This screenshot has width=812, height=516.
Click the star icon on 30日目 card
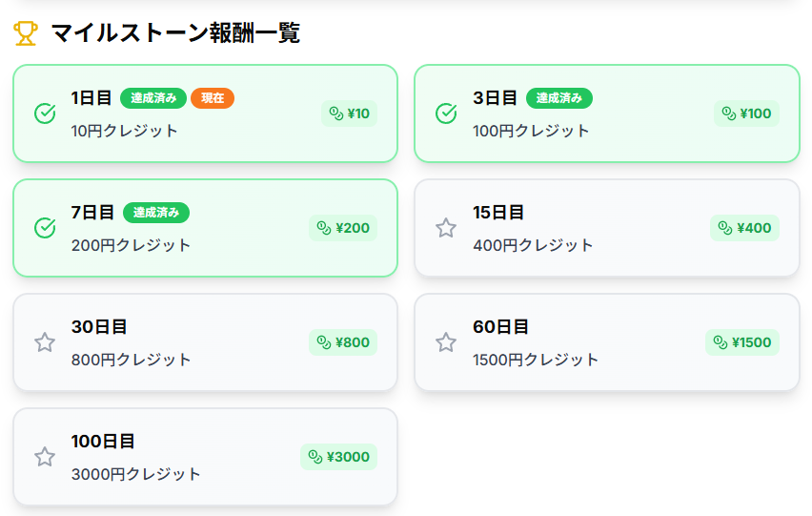[x=45, y=342]
